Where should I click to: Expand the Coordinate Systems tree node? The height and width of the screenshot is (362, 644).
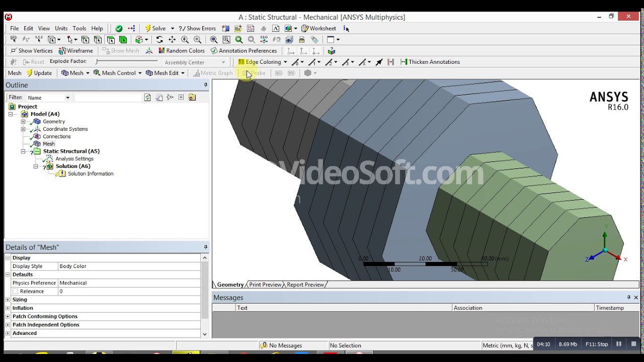click(23, 129)
